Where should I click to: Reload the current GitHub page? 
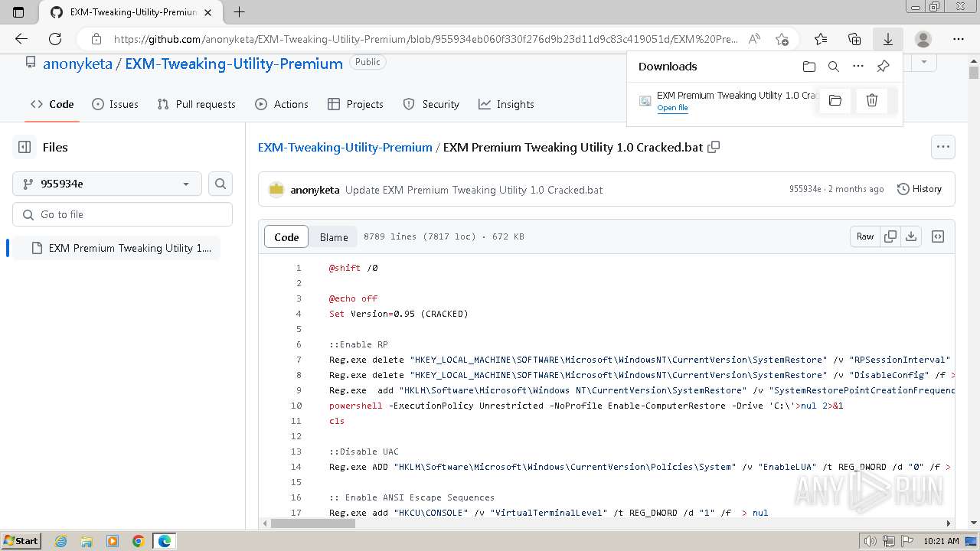55,39
